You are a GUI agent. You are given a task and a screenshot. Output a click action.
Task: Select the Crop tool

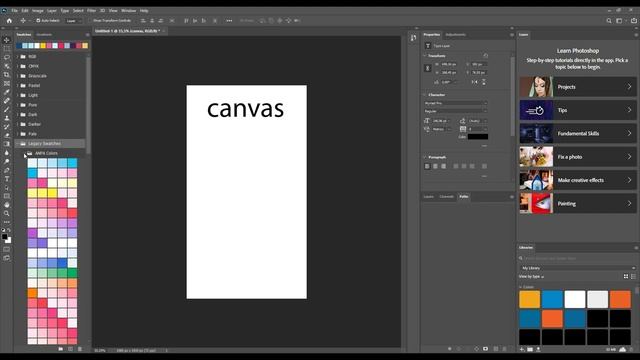(7, 75)
